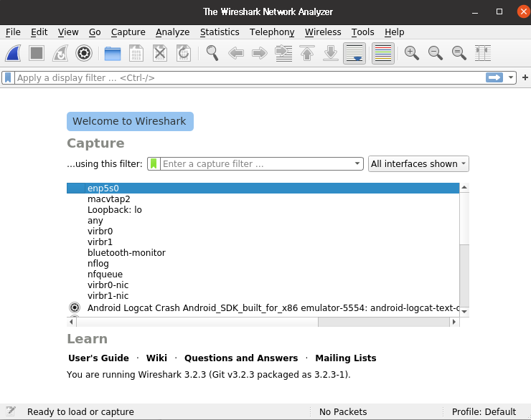Select the virbr1-nic interface

[263, 296]
